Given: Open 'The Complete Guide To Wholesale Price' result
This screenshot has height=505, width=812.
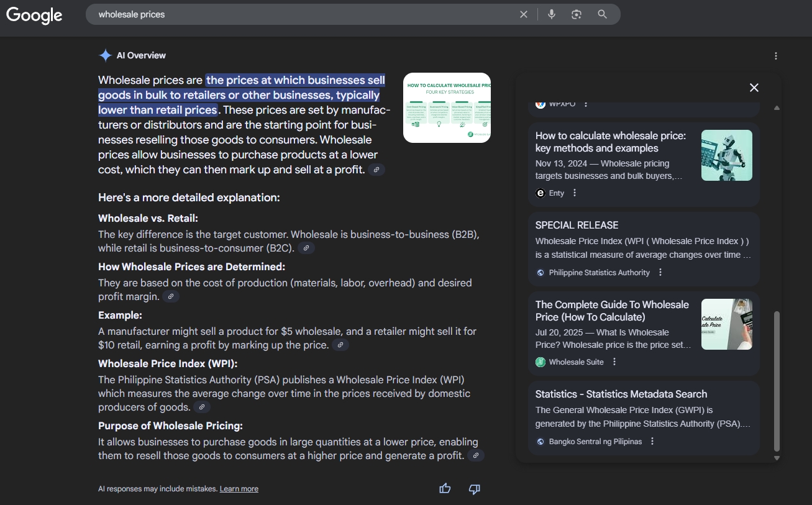Looking at the screenshot, I should coord(612,311).
